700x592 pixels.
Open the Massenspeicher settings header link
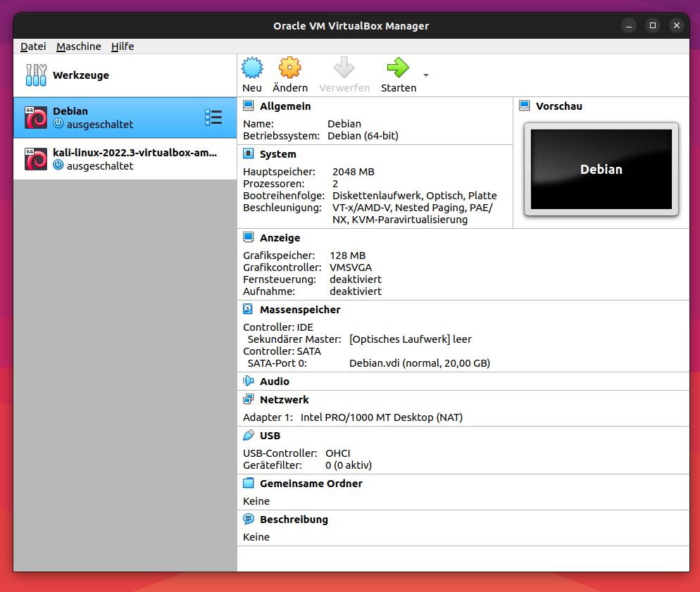pos(300,310)
